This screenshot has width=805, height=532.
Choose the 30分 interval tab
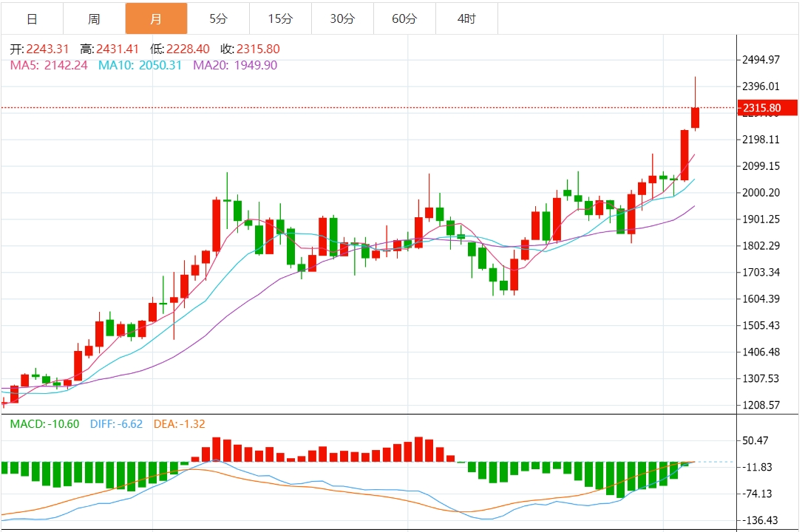tap(342, 19)
